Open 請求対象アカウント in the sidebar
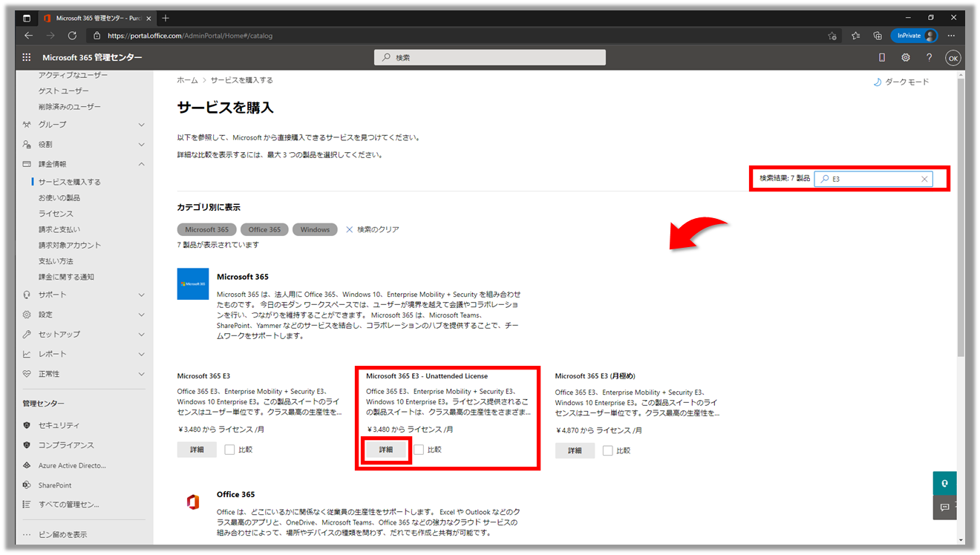The height and width of the screenshot is (555, 980). coord(69,246)
